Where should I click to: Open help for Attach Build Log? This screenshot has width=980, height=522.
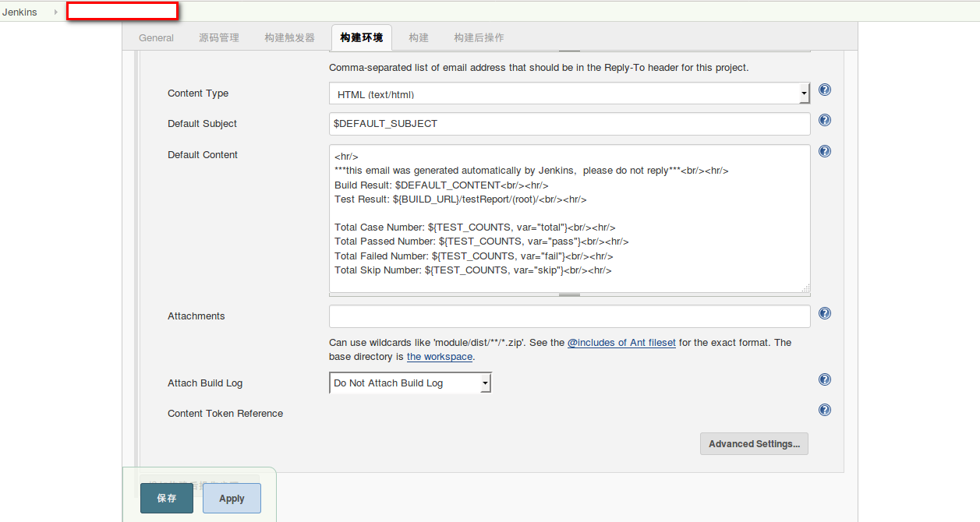point(825,379)
